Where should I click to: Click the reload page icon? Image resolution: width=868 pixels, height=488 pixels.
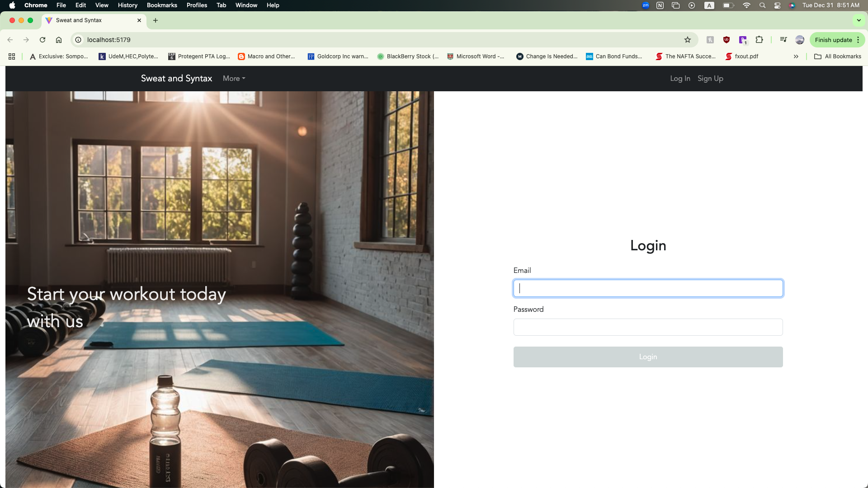point(42,40)
